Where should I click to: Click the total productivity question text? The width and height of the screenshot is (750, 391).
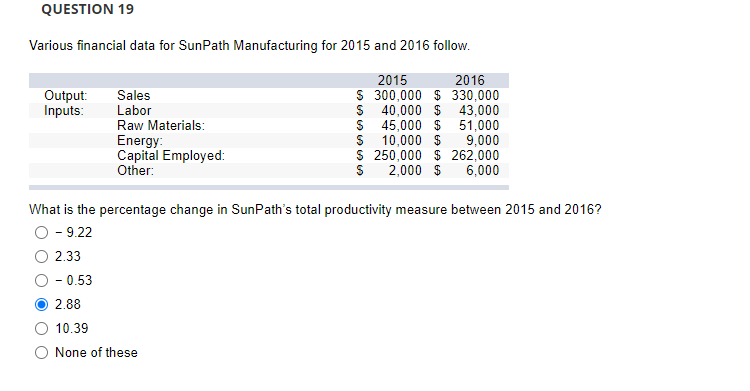click(315, 210)
